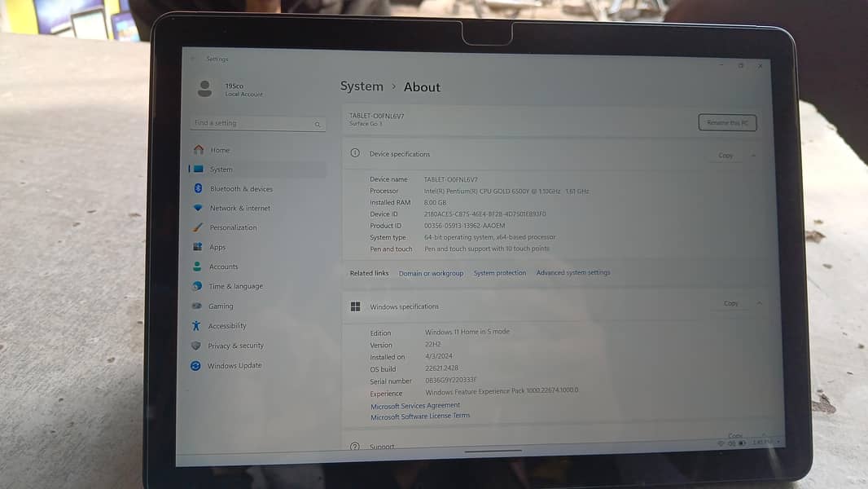This screenshot has width=868, height=489.
Task: Click the Rename this PC button
Action: pyautogui.click(x=727, y=122)
